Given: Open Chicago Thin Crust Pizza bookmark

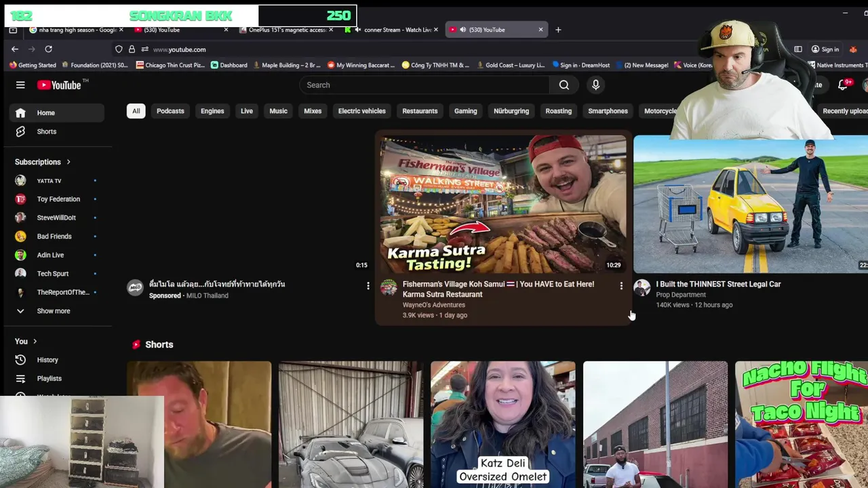Looking at the screenshot, I should 170,65.
